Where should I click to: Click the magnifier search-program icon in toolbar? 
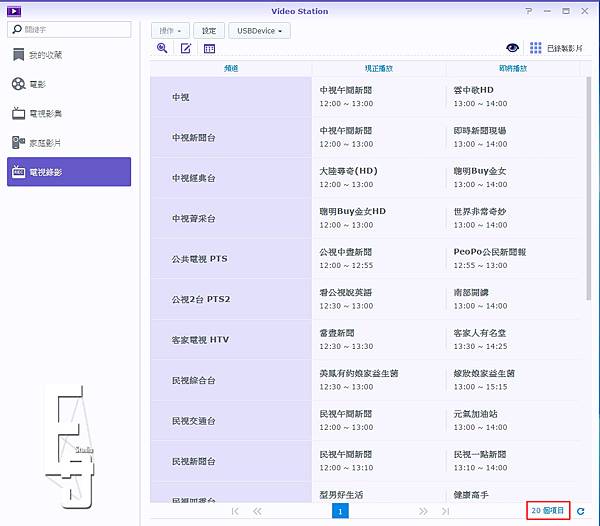coord(162,48)
